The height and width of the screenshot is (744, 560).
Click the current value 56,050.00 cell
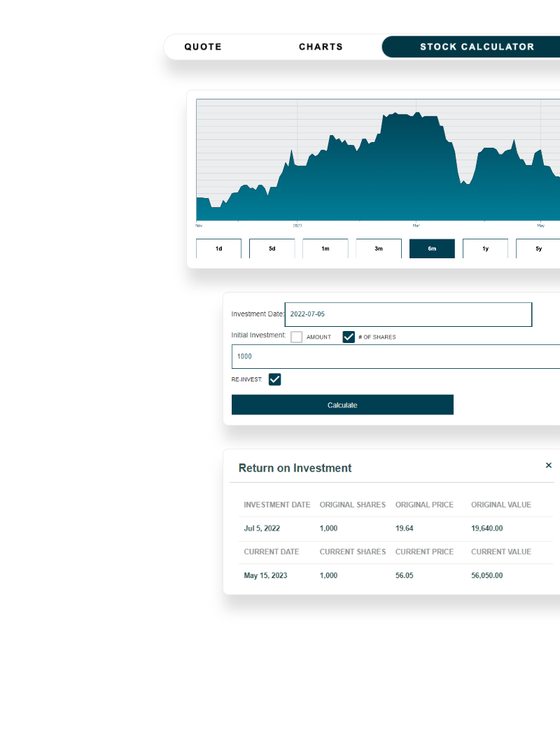click(x=487, y=575)
